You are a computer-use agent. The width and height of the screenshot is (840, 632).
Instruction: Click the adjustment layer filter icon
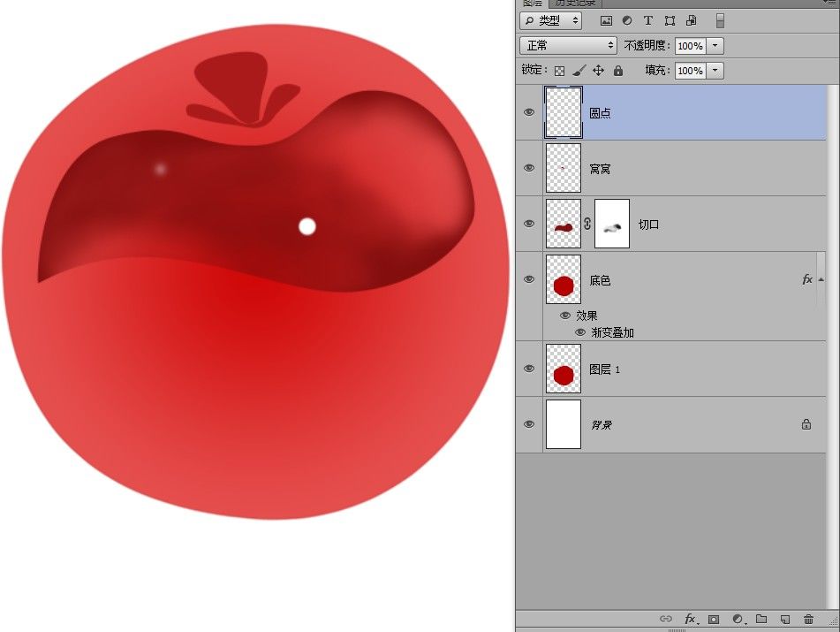(627, 21)
